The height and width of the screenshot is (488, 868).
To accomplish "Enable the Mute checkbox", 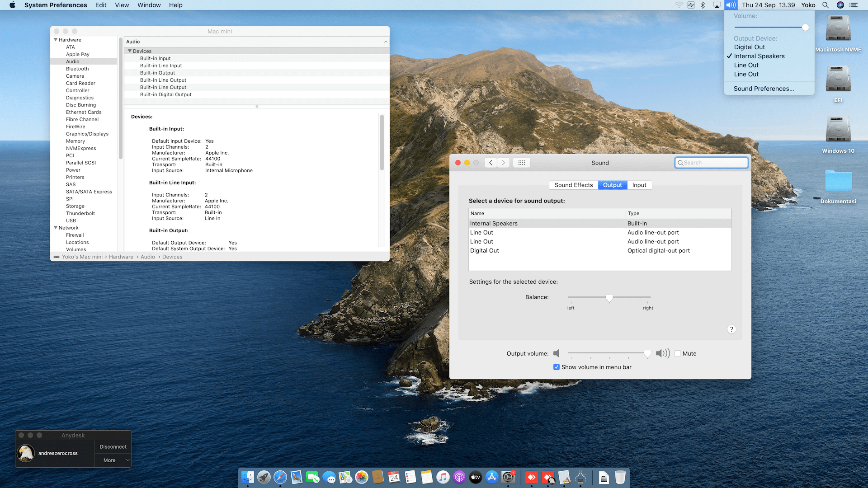I will pyautogui.click(x=678, y=353).
